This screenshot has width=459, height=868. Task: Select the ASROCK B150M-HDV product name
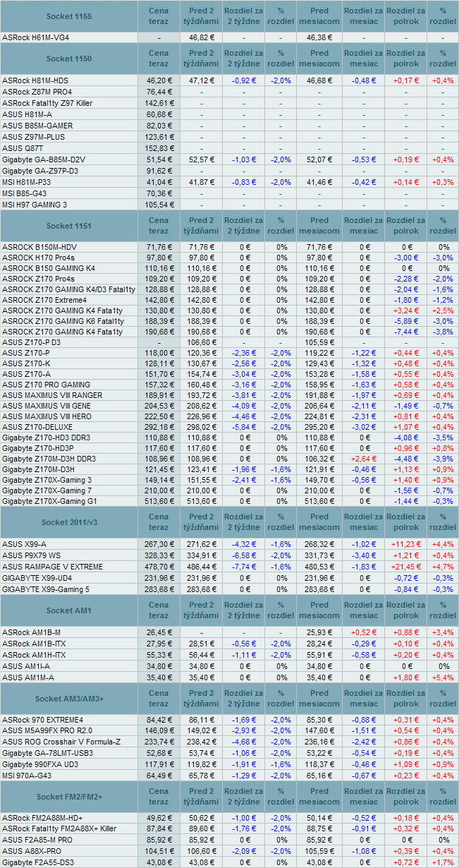39,248
